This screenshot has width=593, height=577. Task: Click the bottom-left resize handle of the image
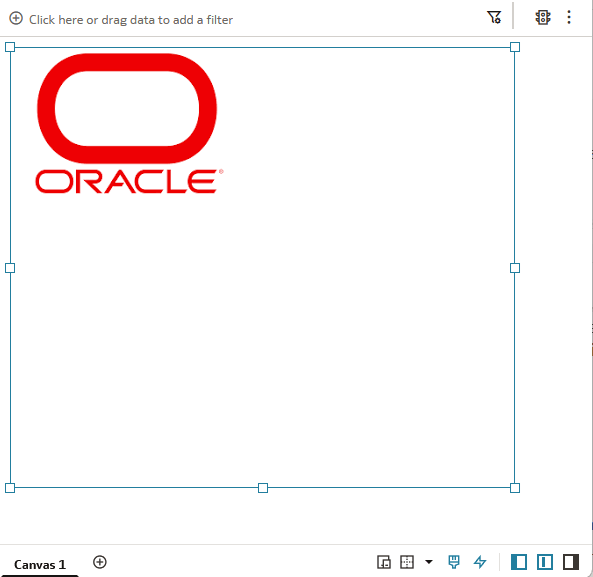click(10, 488)
